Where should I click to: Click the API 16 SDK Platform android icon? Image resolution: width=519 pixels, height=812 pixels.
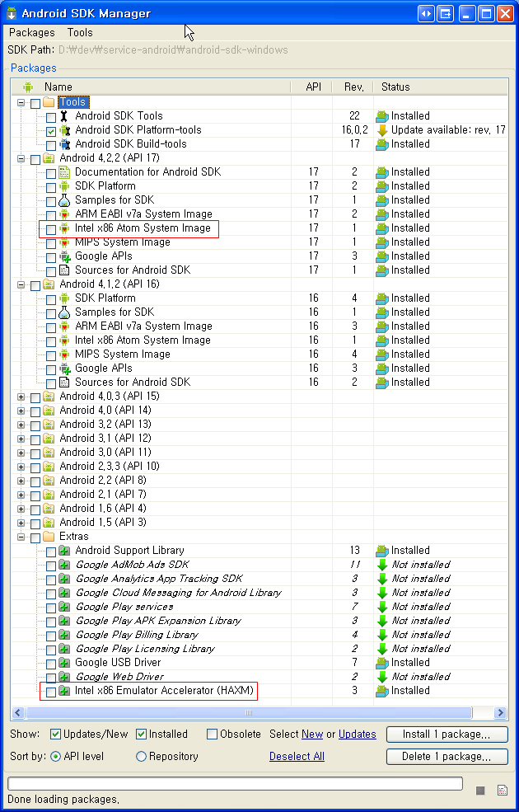pos(64,298)
